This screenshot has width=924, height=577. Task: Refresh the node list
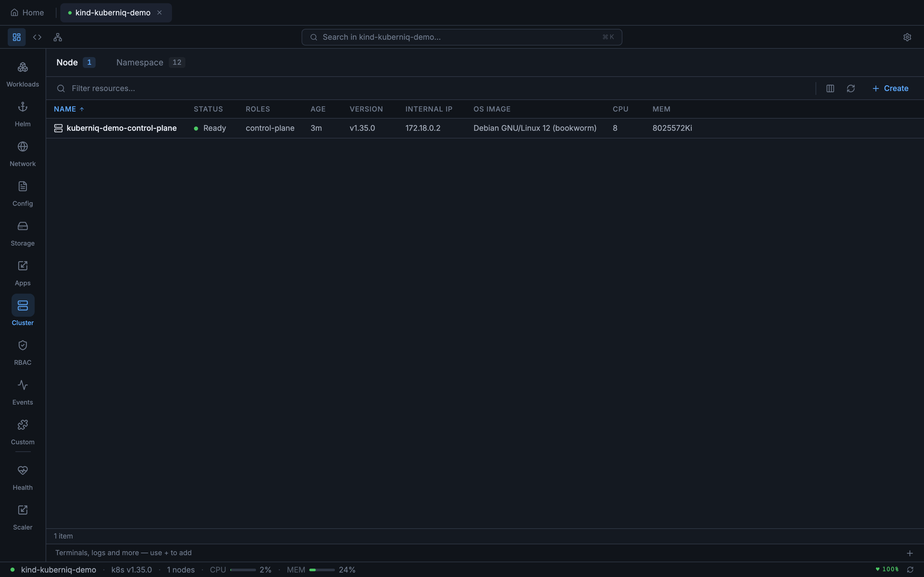coord(851,88)
